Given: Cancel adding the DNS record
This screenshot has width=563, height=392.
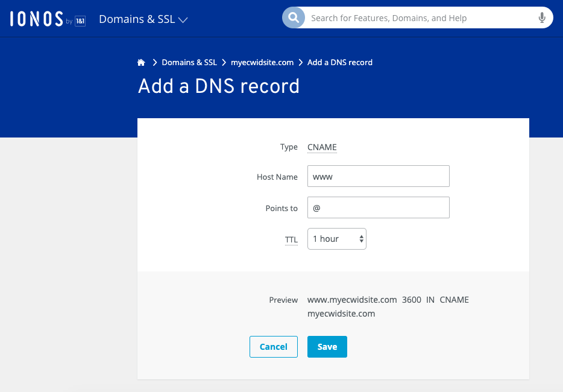Looking at the screenshot, I should 273,347.
